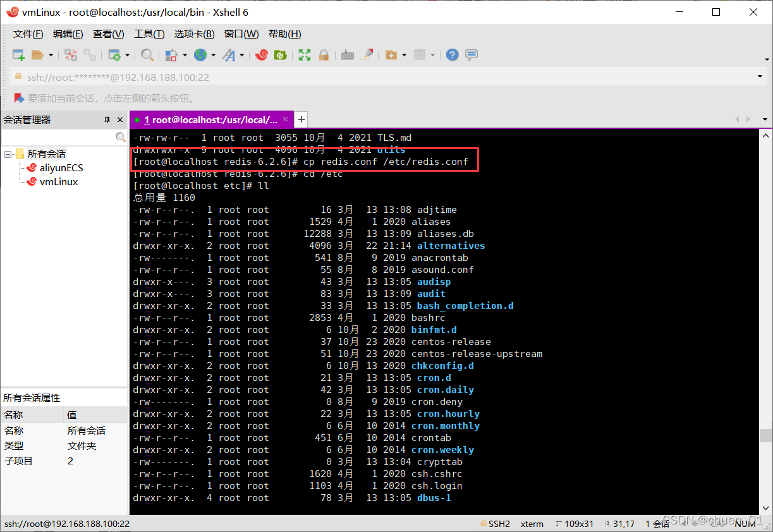
Task: Open a new session with the New button
Action: click(x=17, y=55)
